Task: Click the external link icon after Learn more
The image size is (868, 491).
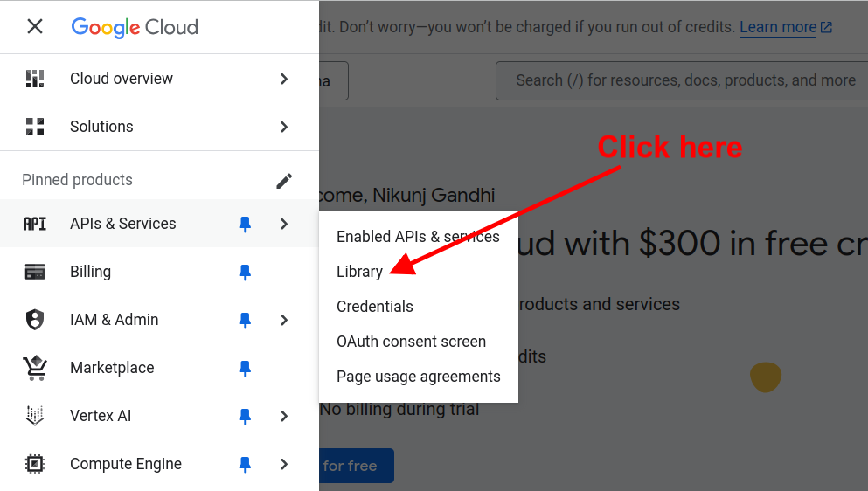Action: click(826, 28)
